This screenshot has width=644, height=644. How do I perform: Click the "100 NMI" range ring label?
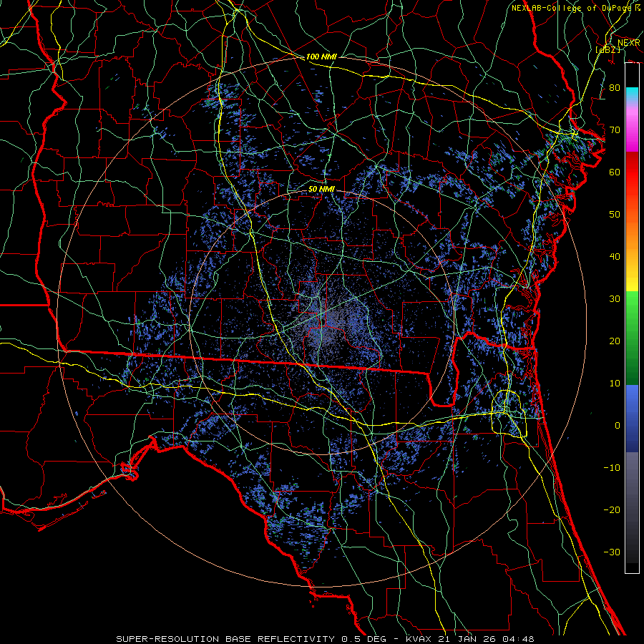[321, 57]
